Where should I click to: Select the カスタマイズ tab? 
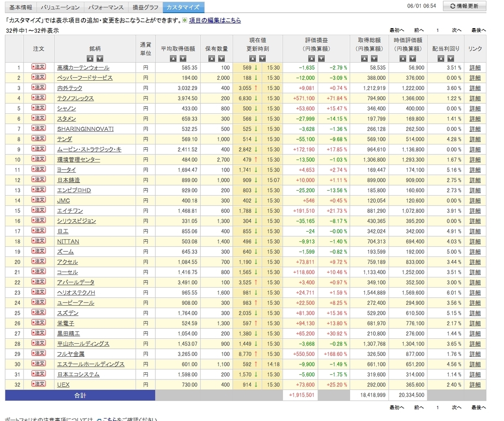pyautogui.click(x=184, y=7)
